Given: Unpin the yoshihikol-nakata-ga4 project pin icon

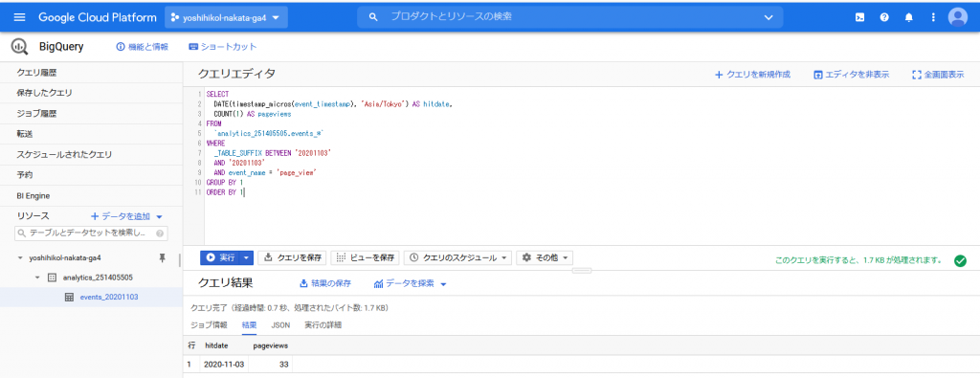Looking at the screenshot, I should tap(163, 257).
